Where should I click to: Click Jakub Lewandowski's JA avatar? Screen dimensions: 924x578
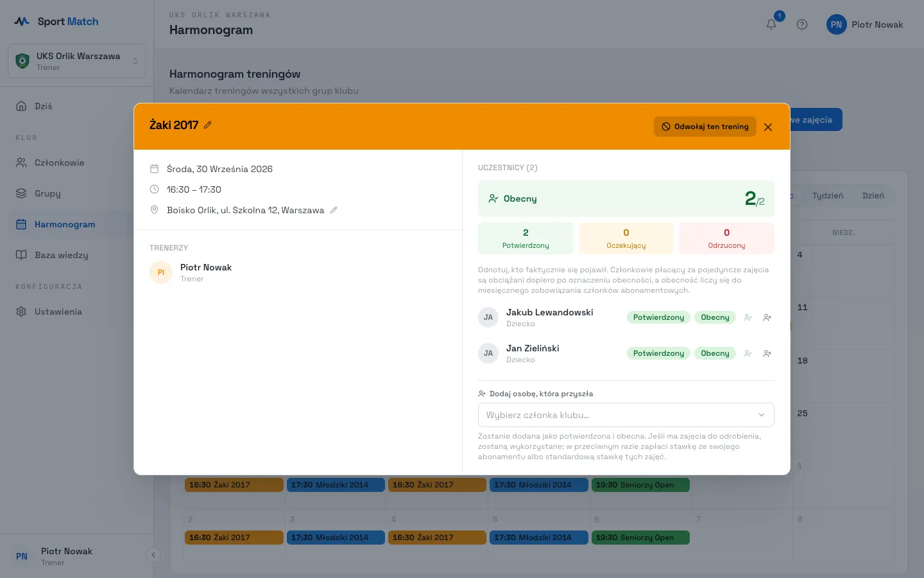(x=488, y=317)
